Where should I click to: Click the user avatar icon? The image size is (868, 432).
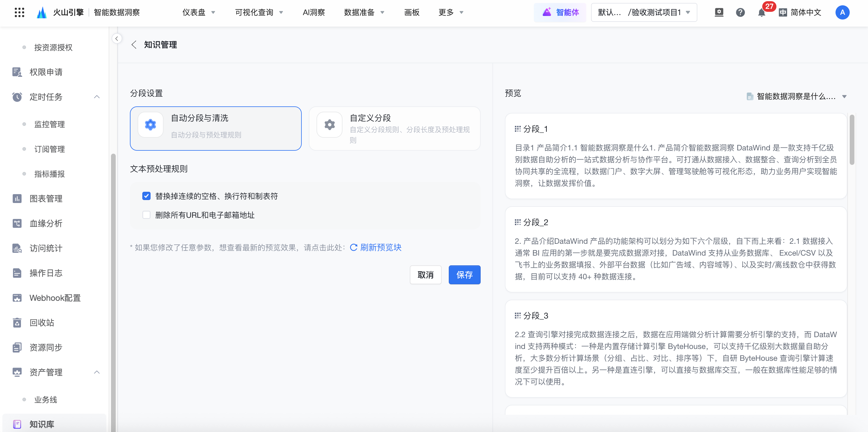tap(842, 12)
